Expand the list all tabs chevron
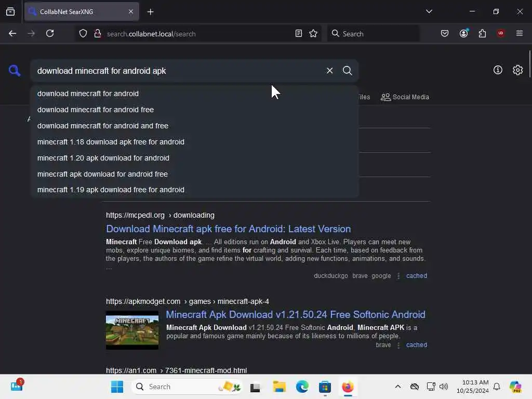This screenshot has width=532, height=399. 429,11
